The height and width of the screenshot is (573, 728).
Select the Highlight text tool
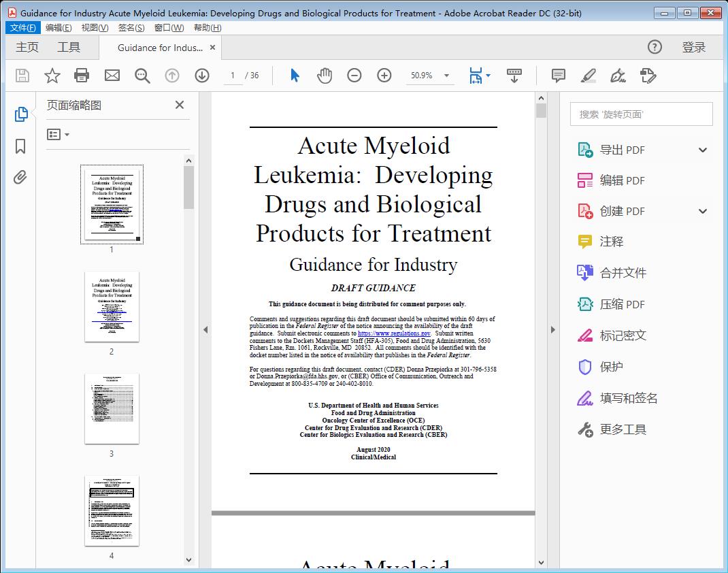(x=588, y=76)
